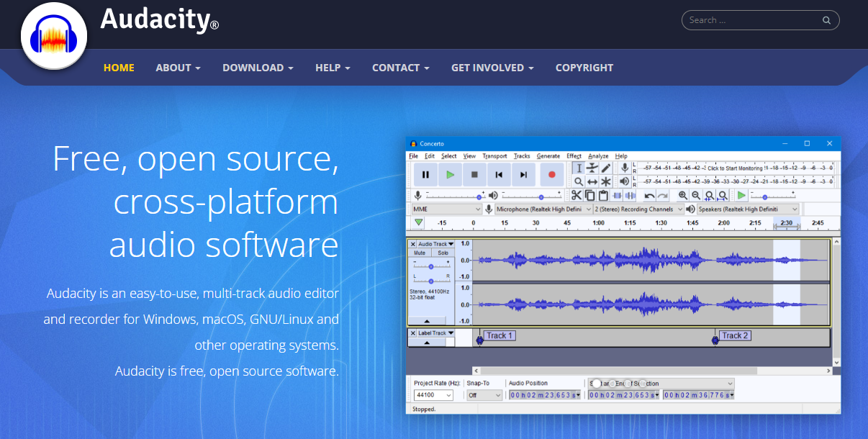Click the playback meter speaker icon

point(624,181)
